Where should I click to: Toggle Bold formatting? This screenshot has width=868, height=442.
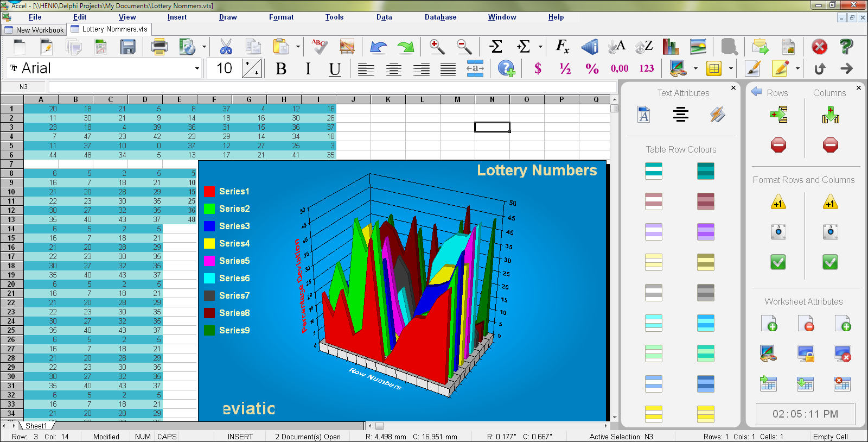click(x=281, y=69)
